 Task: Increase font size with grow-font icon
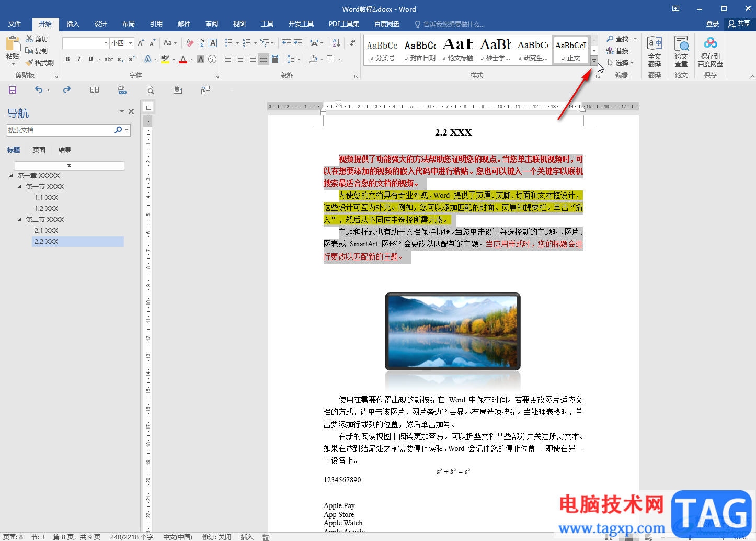141,43
